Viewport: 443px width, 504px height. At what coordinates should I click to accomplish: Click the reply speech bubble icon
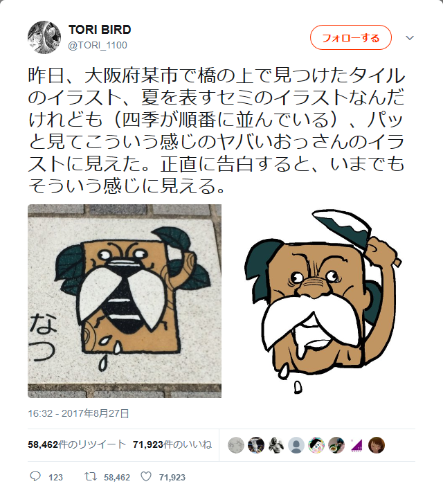(35, 476)
